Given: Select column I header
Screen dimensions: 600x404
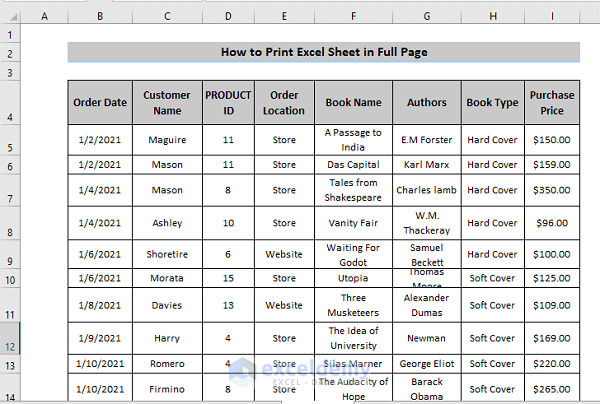Looking at the screenshot, I should point(552,16).
